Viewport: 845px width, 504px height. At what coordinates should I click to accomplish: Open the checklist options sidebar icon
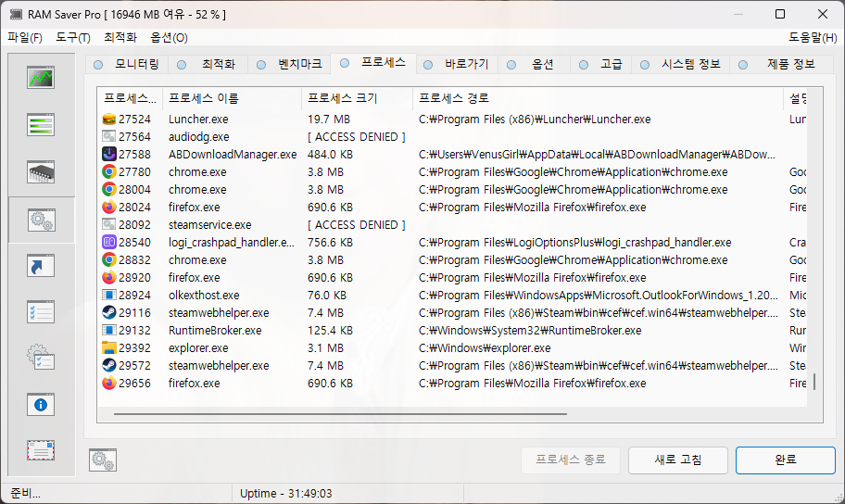pyautogui.click(x=41, y=312)
